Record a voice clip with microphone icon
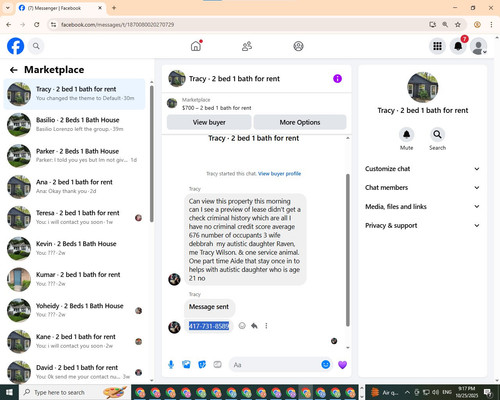This screenshot has width=500, height=400. pos(171,365)
